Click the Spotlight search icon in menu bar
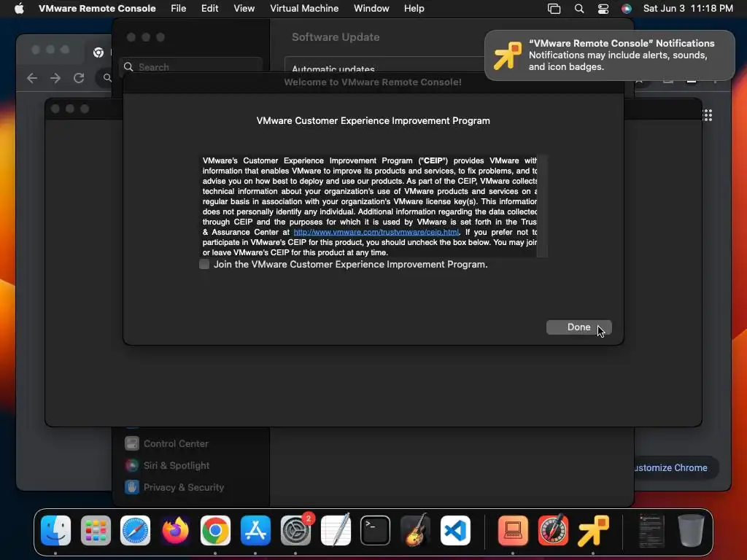The height and width of the screenshot is (560, 747). pyautogui.click(x=578, y=9)
